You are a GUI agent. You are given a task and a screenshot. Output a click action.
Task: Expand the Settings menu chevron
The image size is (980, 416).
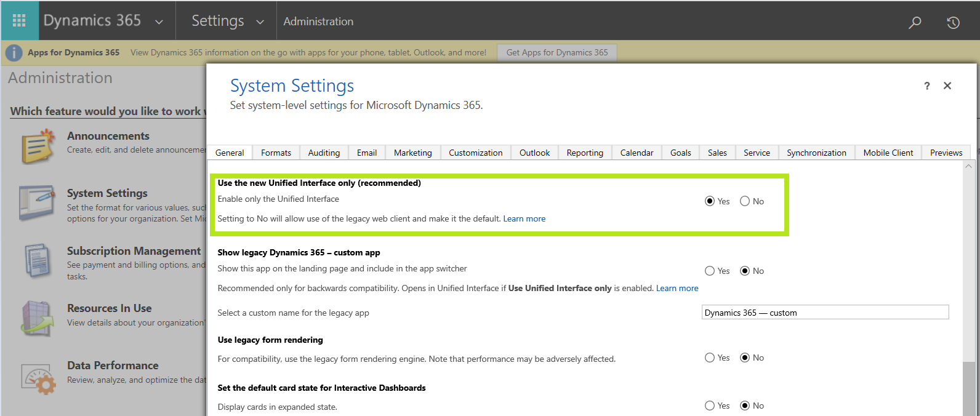[260, 22]
